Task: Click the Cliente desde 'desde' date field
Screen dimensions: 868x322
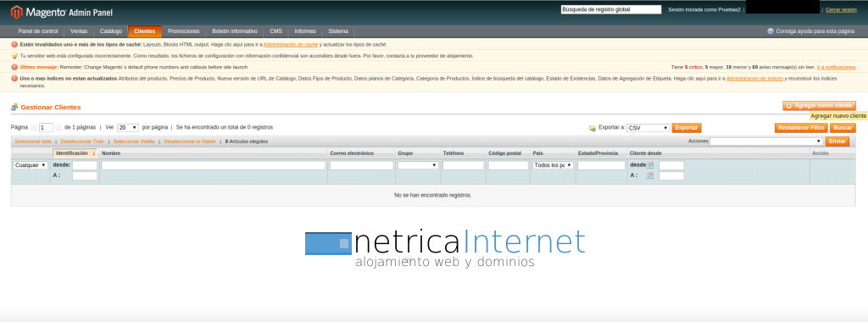Action: click(671, 165)
